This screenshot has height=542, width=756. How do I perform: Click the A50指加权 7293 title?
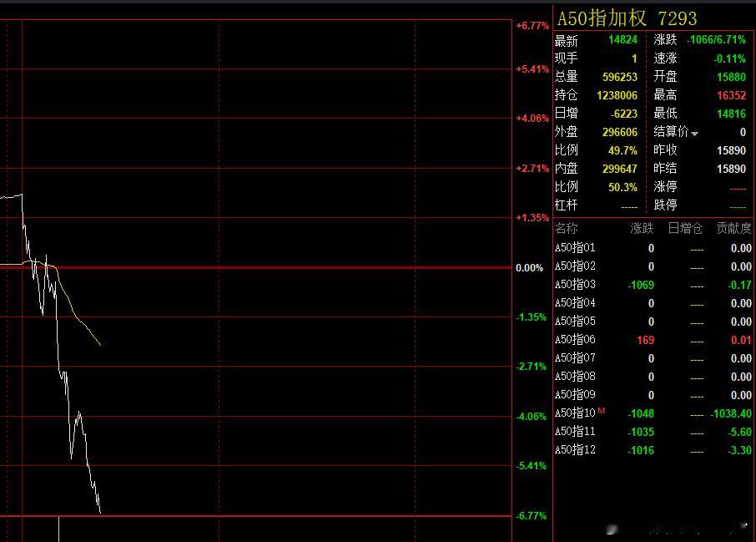pos(627,18)
